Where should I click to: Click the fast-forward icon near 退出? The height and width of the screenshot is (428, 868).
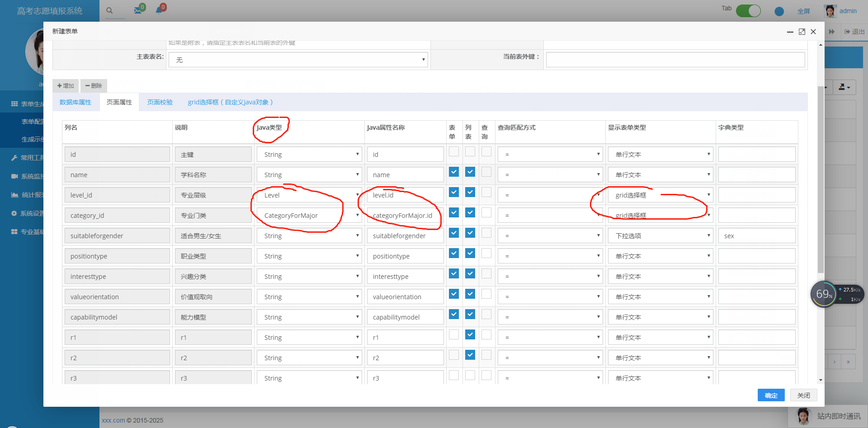(x=832, y=32)
